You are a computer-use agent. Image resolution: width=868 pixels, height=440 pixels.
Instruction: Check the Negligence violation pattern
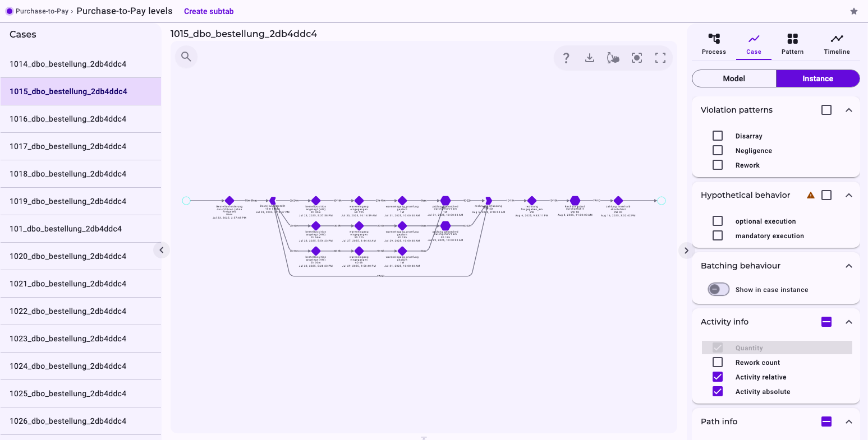(x=718, y=150)
